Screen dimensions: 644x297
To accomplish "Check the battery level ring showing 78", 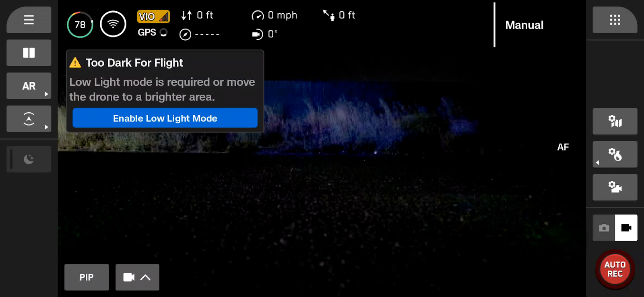I will tap(80, 25).
